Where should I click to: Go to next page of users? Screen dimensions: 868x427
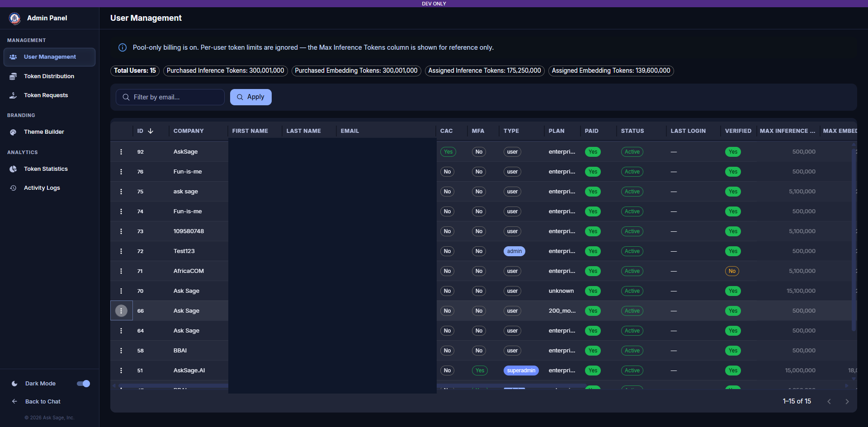847,401
